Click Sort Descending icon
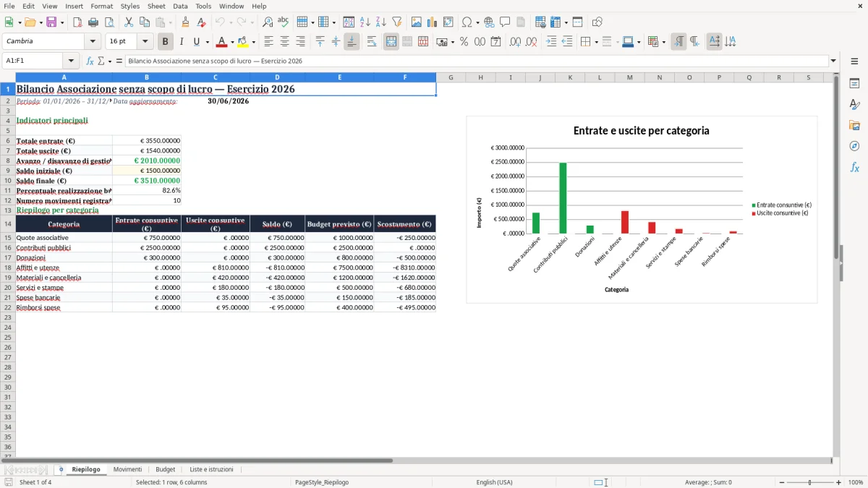The image size is (868, 488). pyautogui.click(x=381, y=22)
